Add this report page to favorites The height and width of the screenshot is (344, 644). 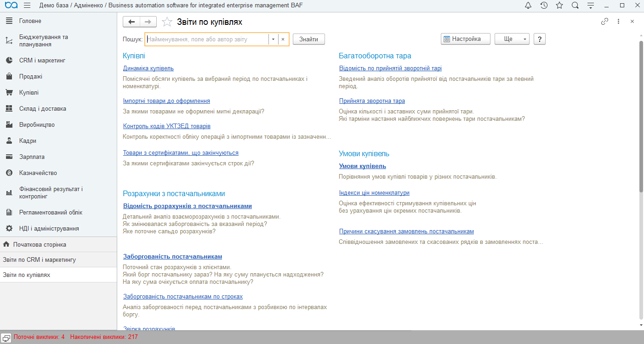167,22
